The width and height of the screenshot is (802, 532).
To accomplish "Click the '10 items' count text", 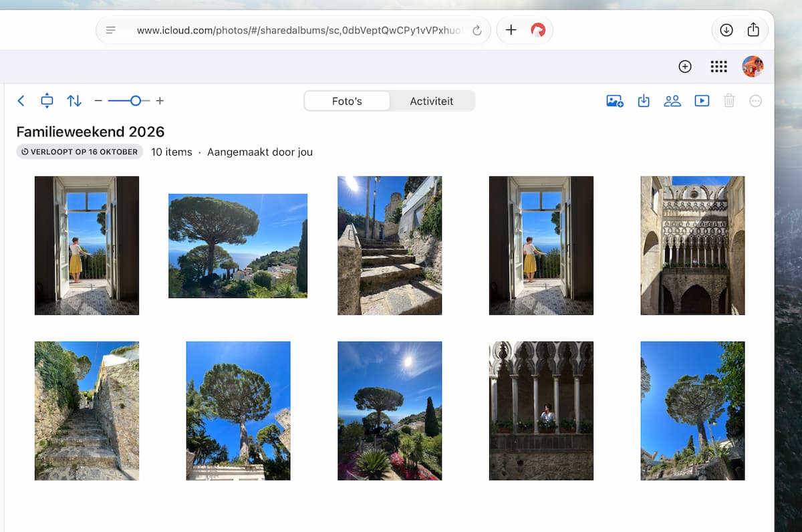I will (x=172, y=152).
